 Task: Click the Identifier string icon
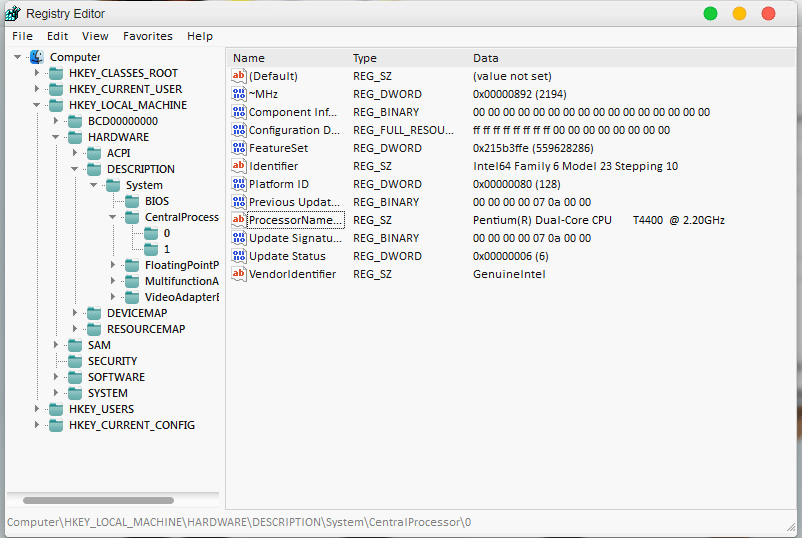[239, 166]
